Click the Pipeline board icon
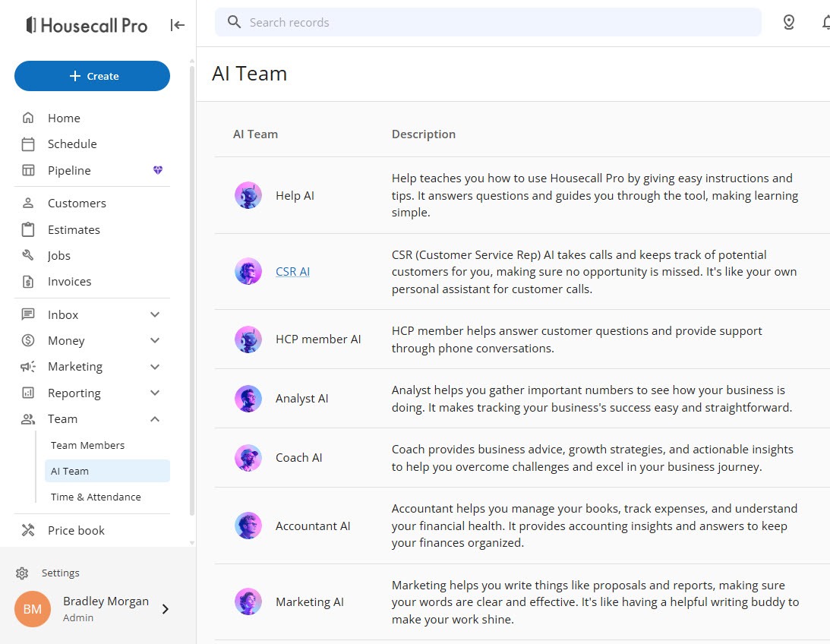Viewport: 830px width, 644px height. [x=28, y=170]
